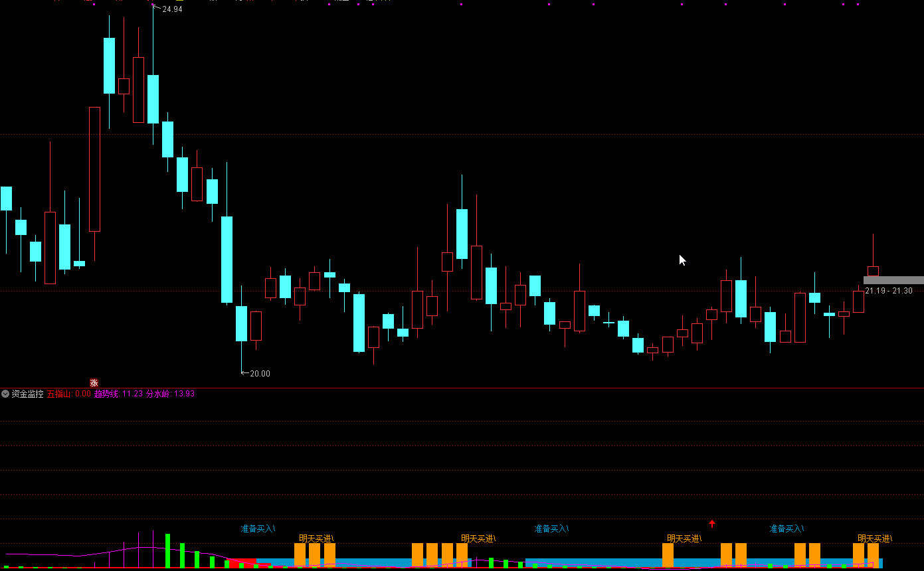The height and width of the screenshot is (571, 924).
Task: Click the red 涨 marker icon
Action: coord(94,382)
